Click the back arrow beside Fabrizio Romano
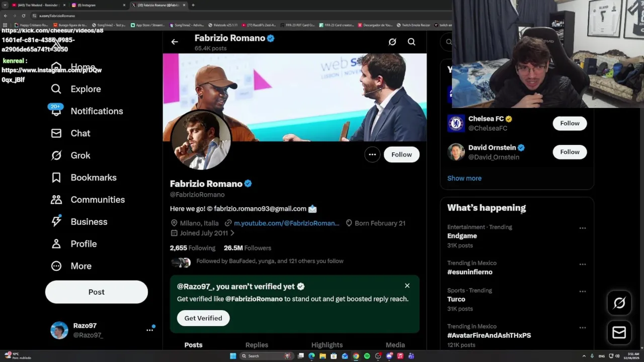This screenshot has width=644, height=362. click(175, 42)
